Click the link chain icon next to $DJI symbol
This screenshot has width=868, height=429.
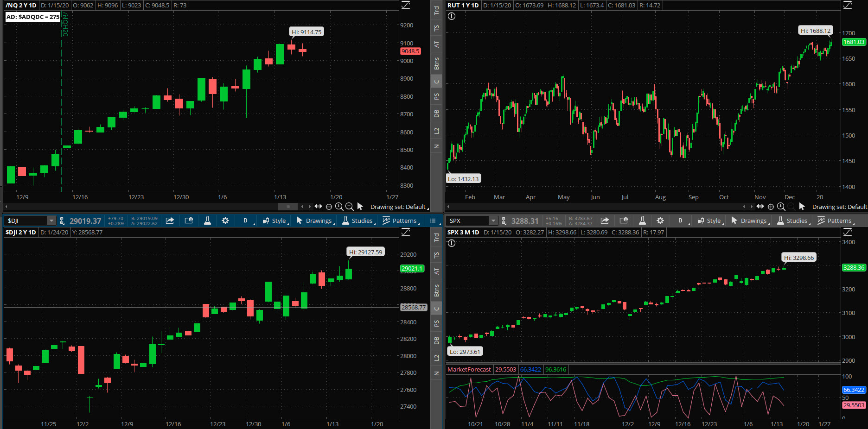click(x=62, y=221)
